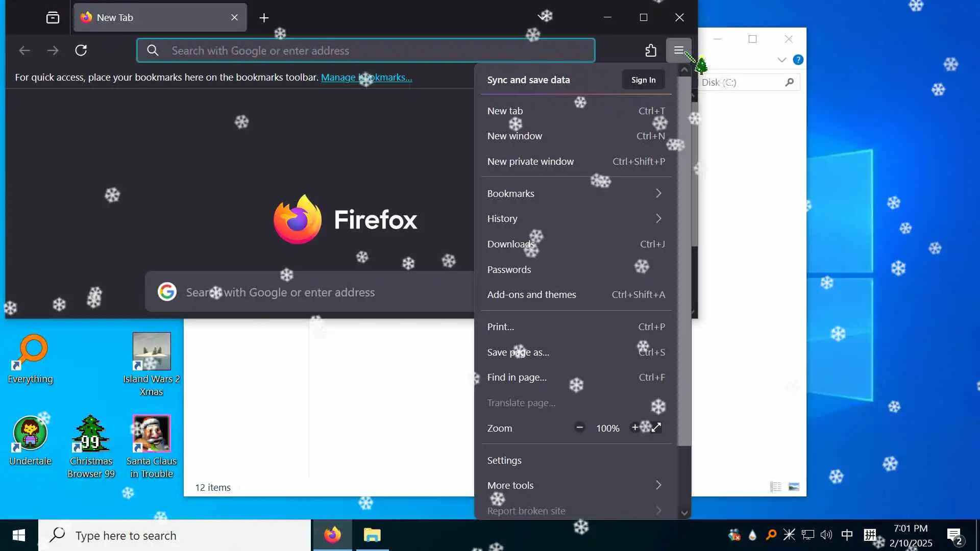
Task: Click the Sign In button
Action: pos(643,80)
